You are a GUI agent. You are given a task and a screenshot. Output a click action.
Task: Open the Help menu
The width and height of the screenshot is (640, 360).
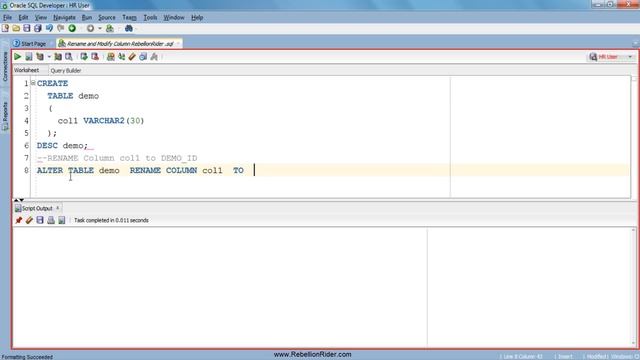(197, 18)
